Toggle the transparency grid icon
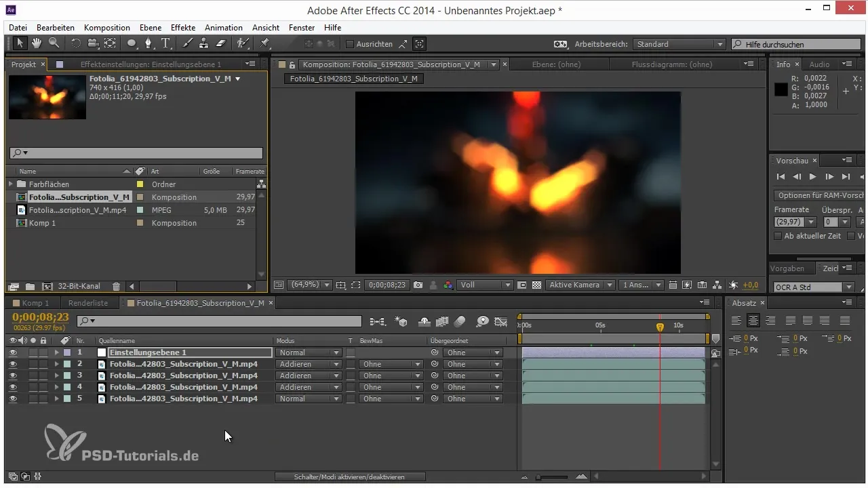 click(x=536, y=285)
